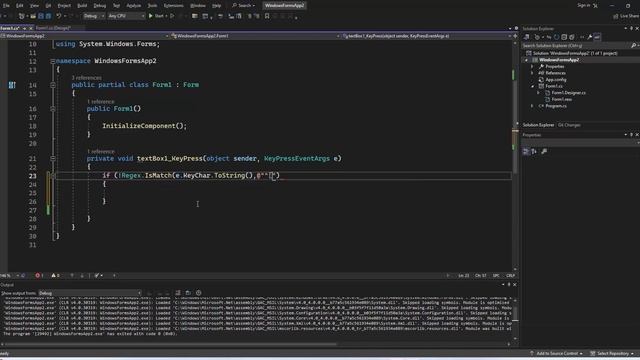Viewport: 640px width, 360px height.
Task: Click Categorized icon in Properties panel
Action: [x=526, y=151]
